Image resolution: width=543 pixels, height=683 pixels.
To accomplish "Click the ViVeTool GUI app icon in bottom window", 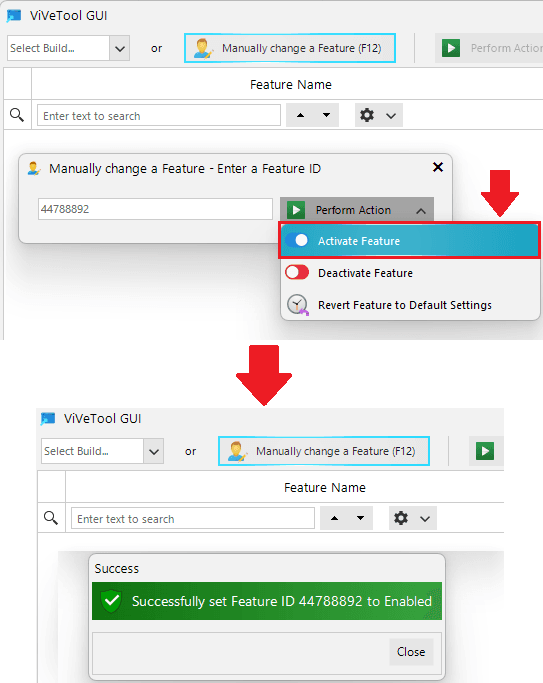I will [48, 419].
